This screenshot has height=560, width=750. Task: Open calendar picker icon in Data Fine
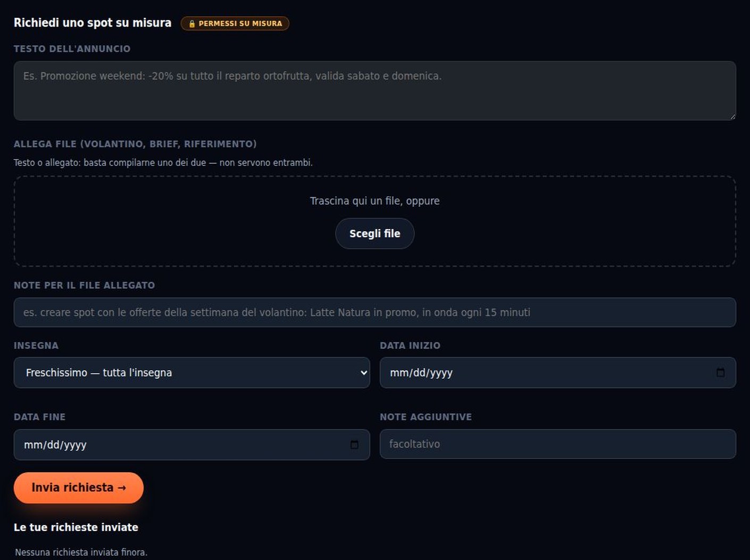coord(354,445)
